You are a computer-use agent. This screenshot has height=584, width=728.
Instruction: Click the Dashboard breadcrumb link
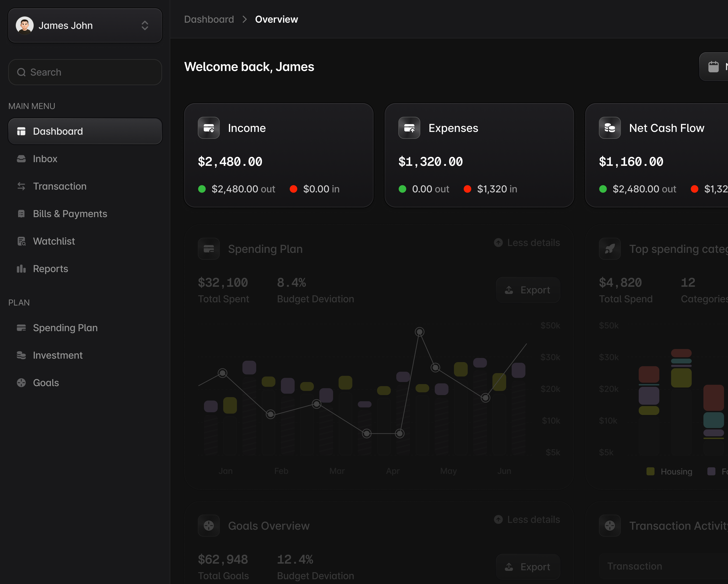pos(209,19)
